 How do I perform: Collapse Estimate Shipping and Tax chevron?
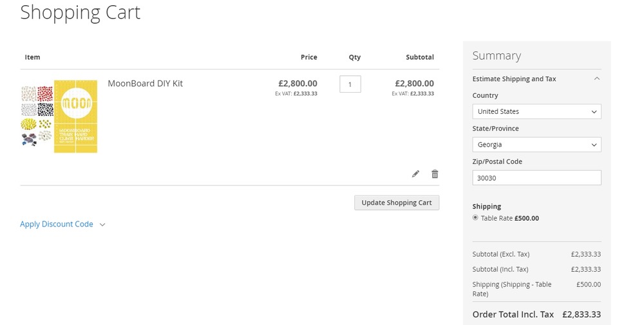click(596, 79)
